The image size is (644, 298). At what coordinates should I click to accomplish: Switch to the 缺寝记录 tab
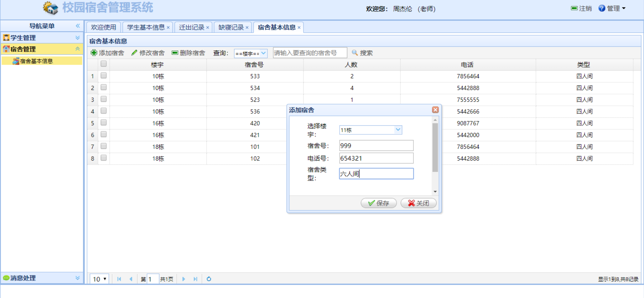tap(231, 27)
